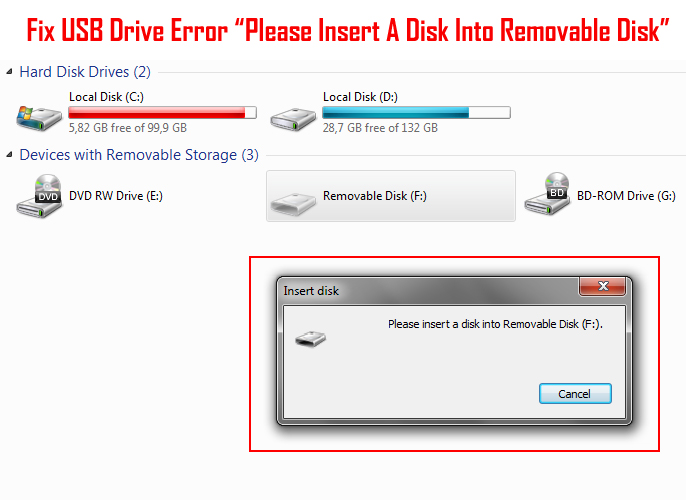Click the blue D: drive usage bar

tap(416, 112)
